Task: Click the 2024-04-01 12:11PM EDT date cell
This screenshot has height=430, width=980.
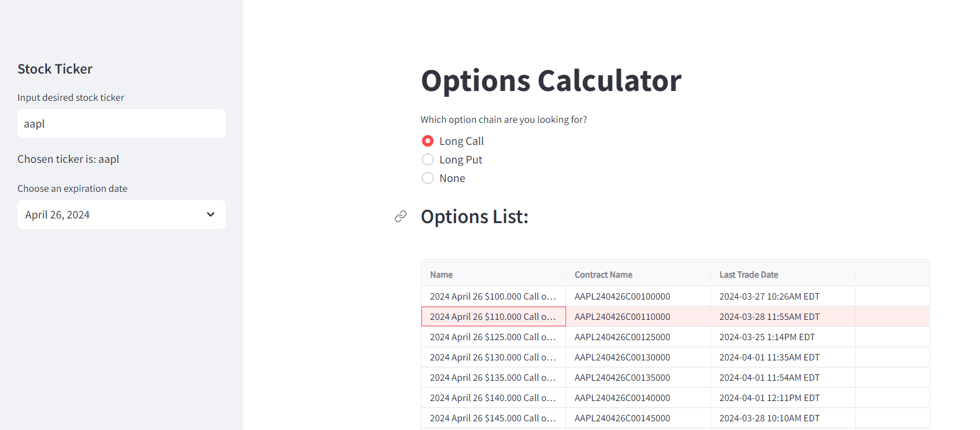Action: coord(769,398)
